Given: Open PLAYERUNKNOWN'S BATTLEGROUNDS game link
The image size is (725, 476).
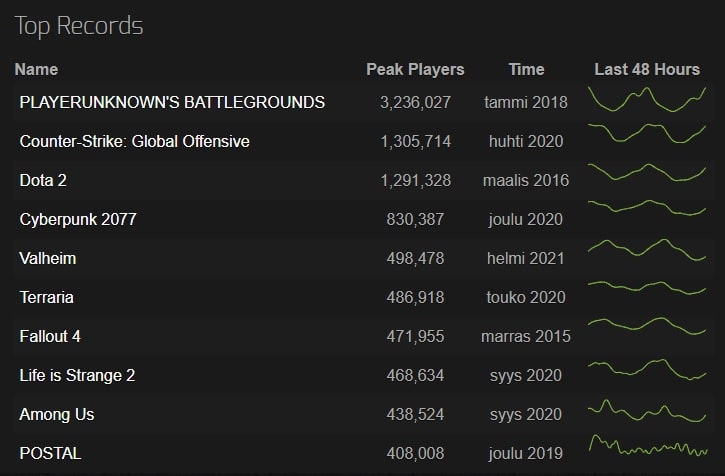Looking at the screenshot, I should click(x=172, y=102).
